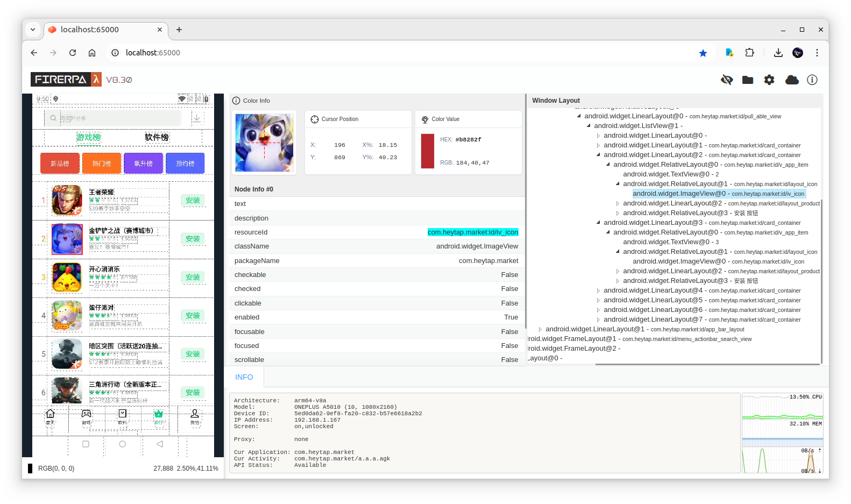Expand LinearLayout@1 card_container node
Screen dimensions: 851x504
[598, 145]
